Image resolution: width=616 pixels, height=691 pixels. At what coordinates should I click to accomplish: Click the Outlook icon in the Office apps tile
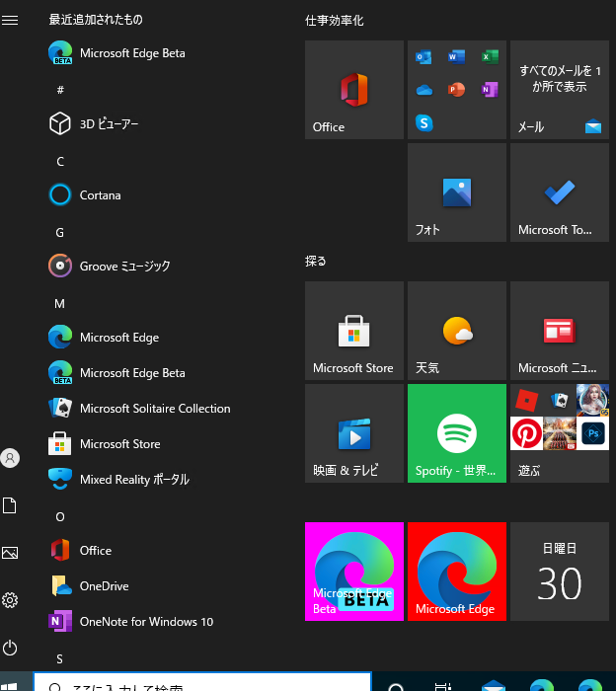click(x=423, y=57)
